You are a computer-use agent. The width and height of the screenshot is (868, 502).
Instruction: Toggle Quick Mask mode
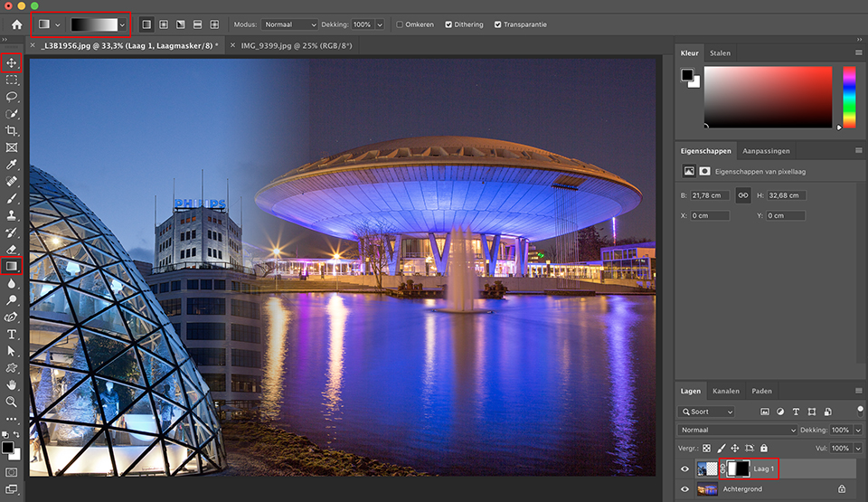[x=11, y=472]
